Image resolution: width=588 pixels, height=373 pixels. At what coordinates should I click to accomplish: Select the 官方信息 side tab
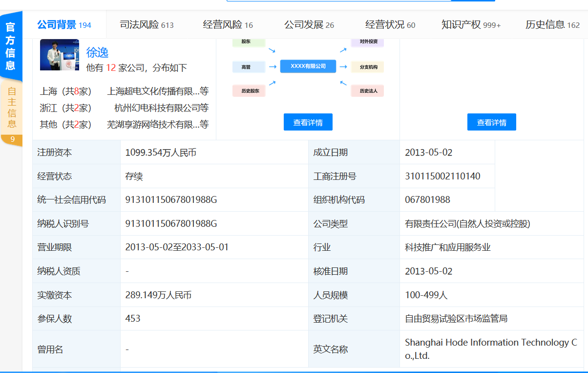click(11, 46)
